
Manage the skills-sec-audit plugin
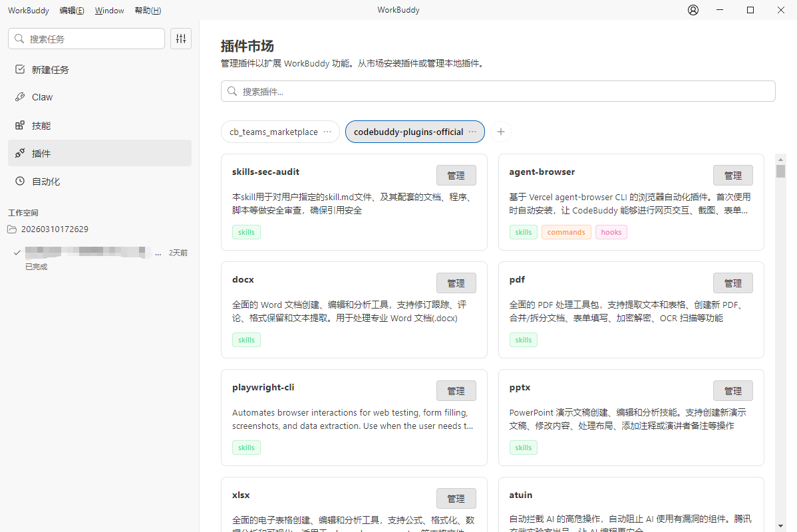456,176
